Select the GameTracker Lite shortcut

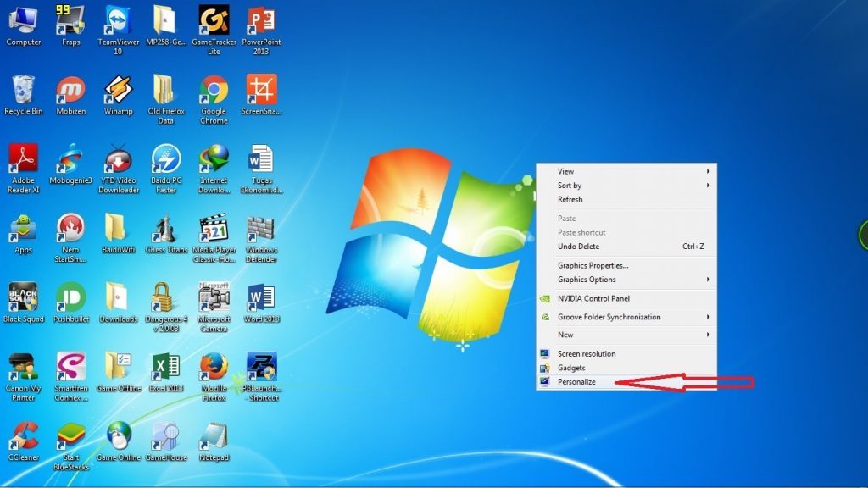pyautogui.click(x=214, y=21)
